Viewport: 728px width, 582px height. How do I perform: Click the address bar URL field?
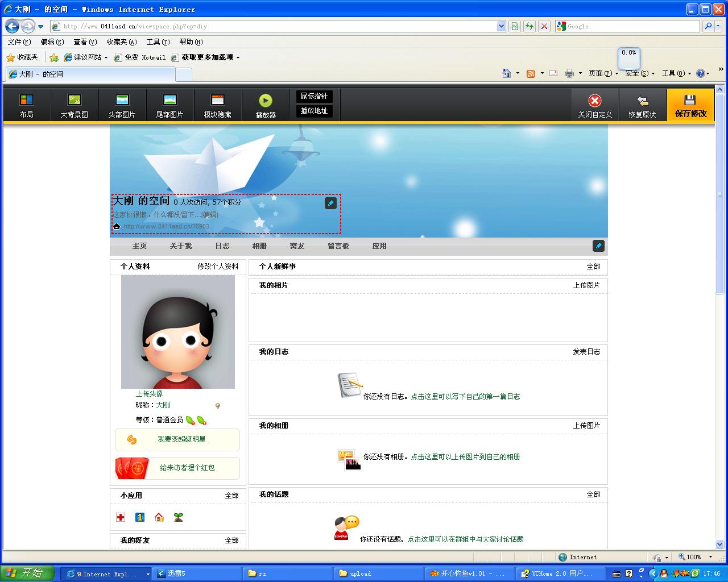click(x=274, y=26)
